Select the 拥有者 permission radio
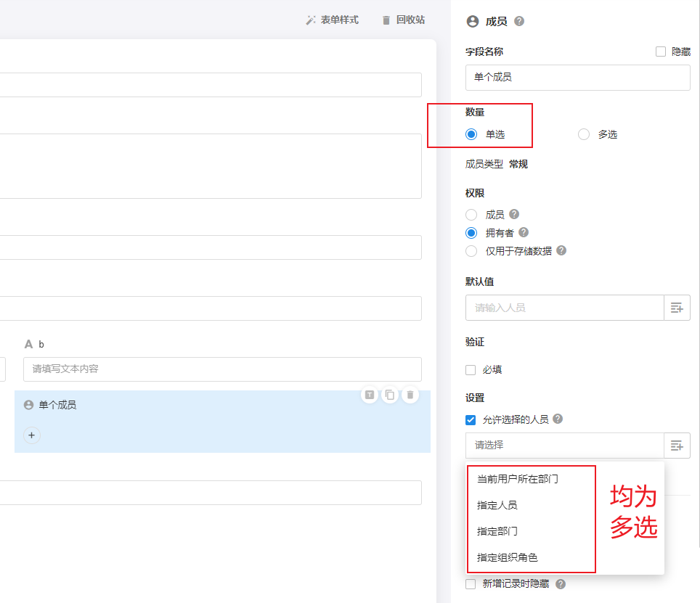 (471, 233)
